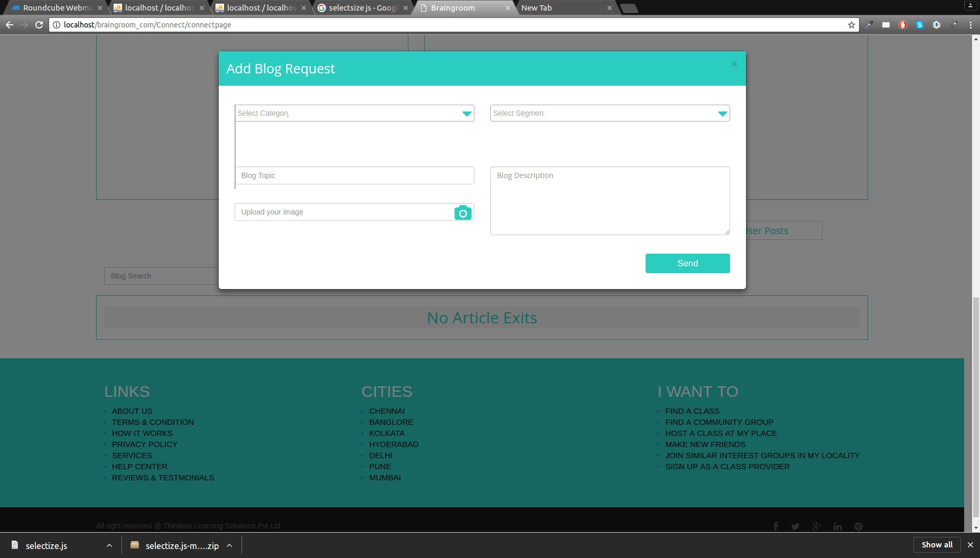Open the LinkedIn icon in the footer
Image resolution: width=980 pixels, height=558 pixels.
[837, 526]
